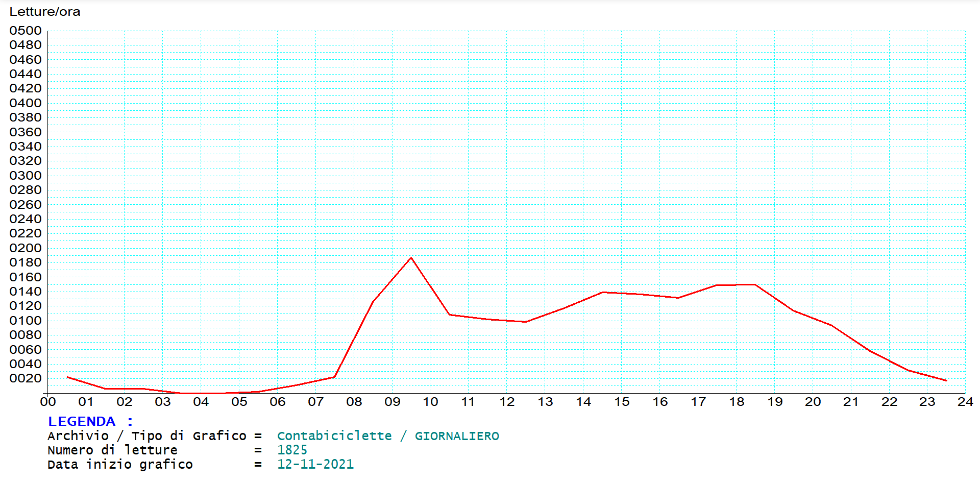
Task: Click the 12-11-2021 date value
Action: (315, 465)
